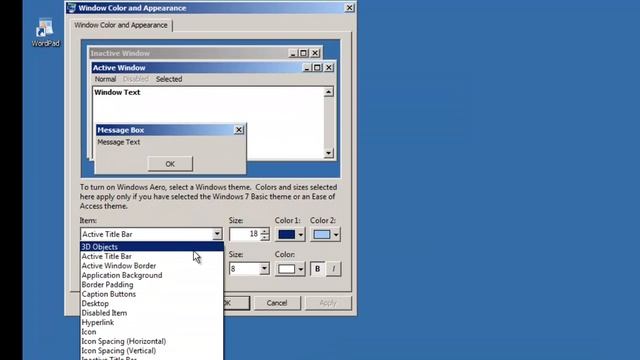The height and width of the screenshot is (360, 640).
Task: Click the preview Inactive Window minimize icon
Action: pyautogui.click(x=292, y=53)
